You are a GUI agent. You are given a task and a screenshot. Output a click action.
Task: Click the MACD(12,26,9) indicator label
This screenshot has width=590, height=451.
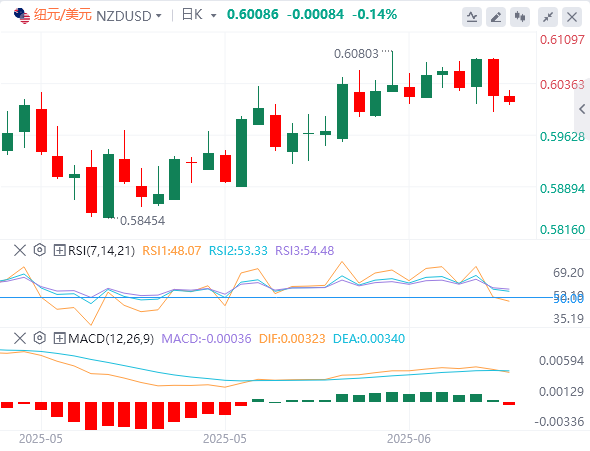pyautogui.click(x=111, y=339)
